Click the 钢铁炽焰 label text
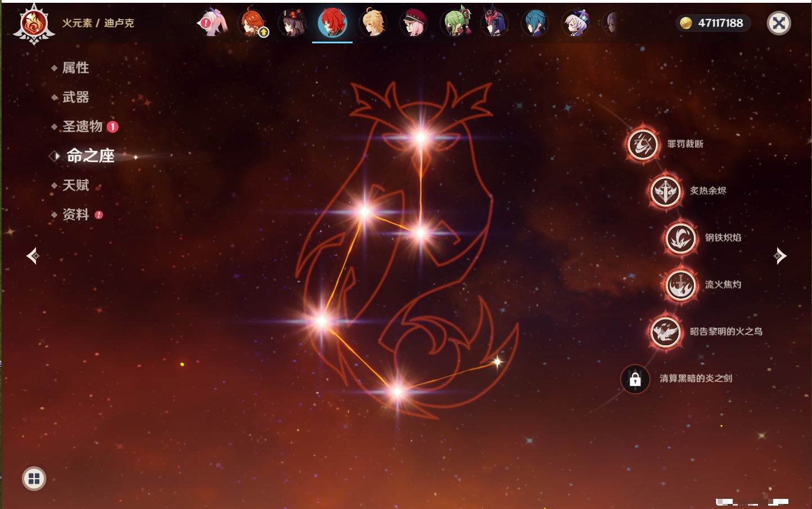Viewport: 812px width, 509px height. coord(723,237)
